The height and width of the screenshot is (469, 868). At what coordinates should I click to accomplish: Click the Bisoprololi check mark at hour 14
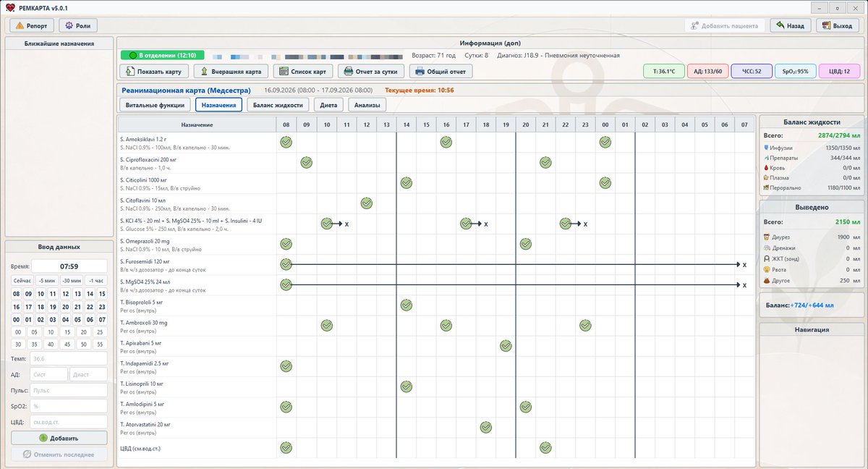pos(406,305)
